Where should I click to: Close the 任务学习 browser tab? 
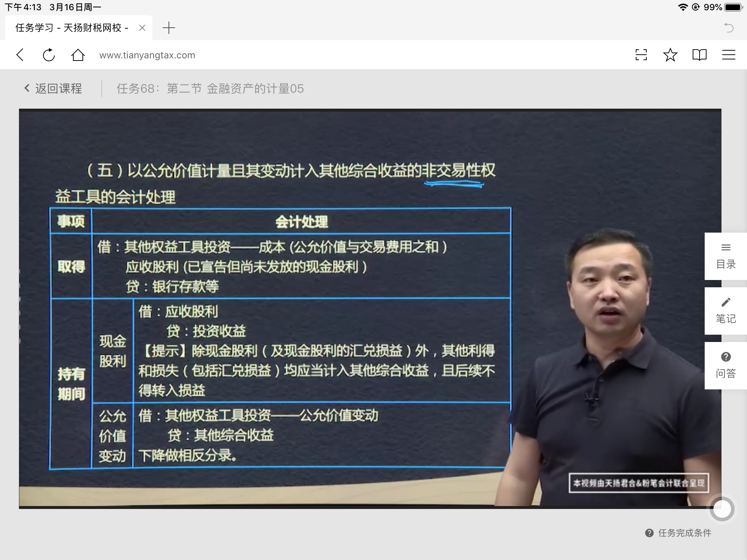[x=142, y=28]
